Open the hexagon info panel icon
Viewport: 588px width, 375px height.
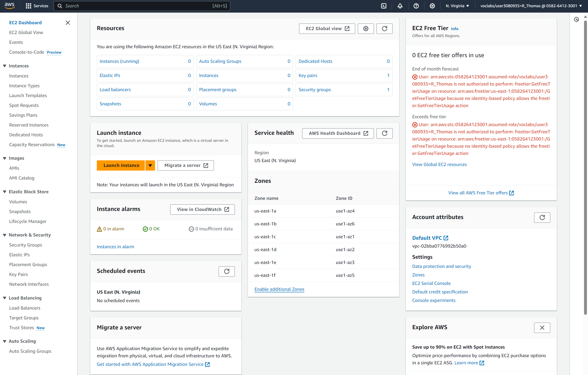(576, 20)
